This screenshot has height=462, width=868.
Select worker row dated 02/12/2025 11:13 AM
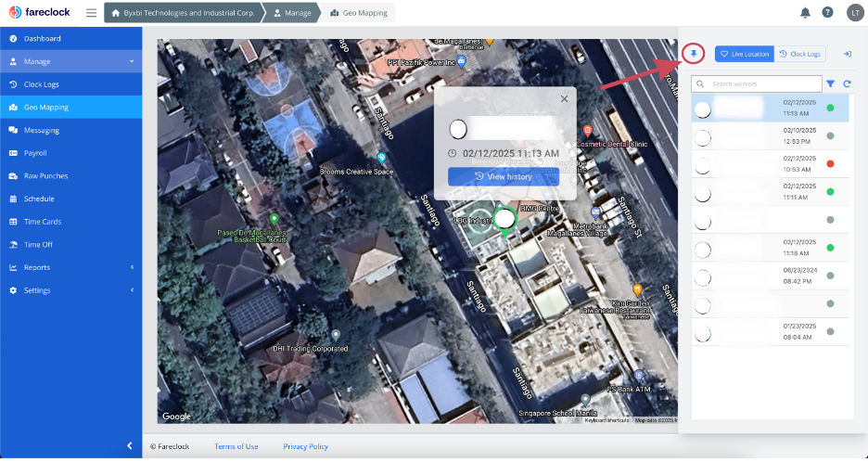pyautogui.click(x=770, y=108)
